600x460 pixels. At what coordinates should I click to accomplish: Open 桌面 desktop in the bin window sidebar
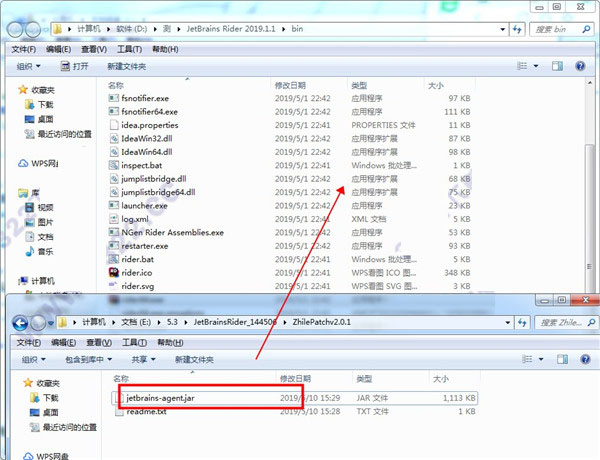39,119
